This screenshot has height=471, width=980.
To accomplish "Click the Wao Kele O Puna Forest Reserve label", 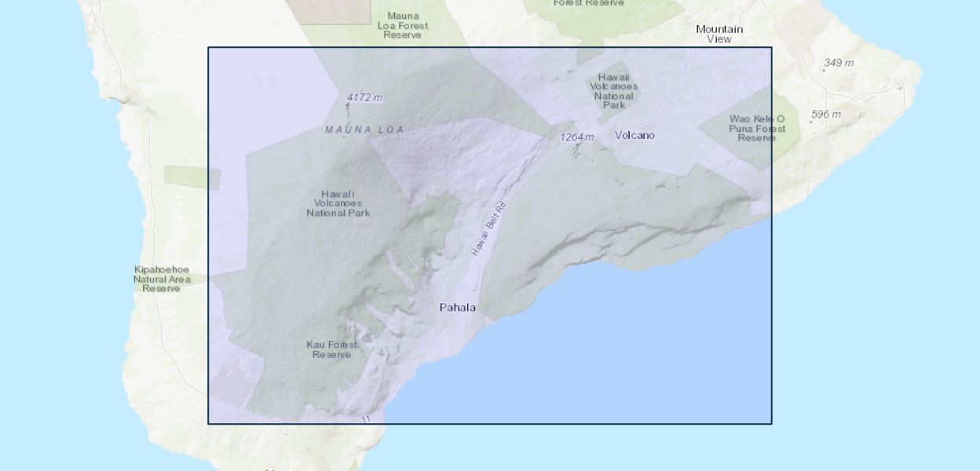I will pyautogui.click(x=756, y=128).
